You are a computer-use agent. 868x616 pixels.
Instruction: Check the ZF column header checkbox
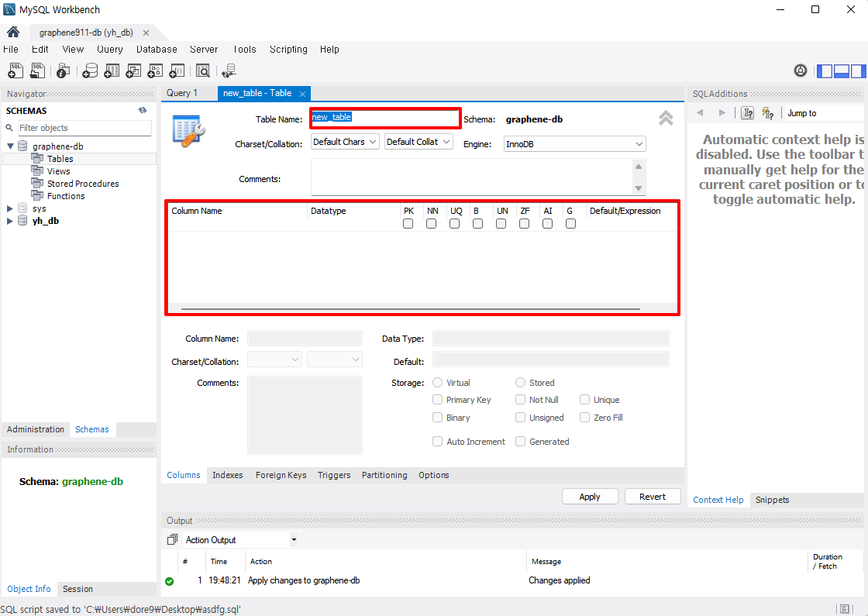524,224
